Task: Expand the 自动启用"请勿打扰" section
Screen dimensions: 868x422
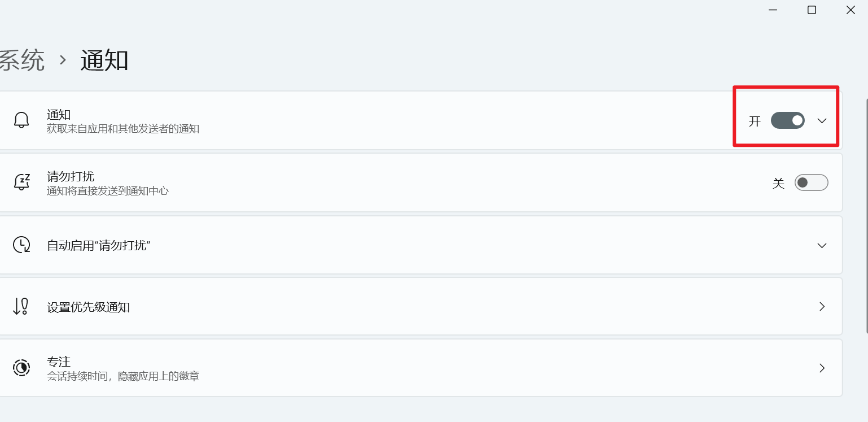Action: pos(822,245)
